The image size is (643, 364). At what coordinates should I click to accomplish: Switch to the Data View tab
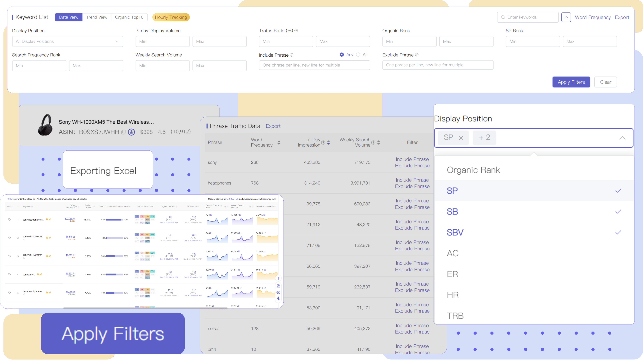(68, 17)
